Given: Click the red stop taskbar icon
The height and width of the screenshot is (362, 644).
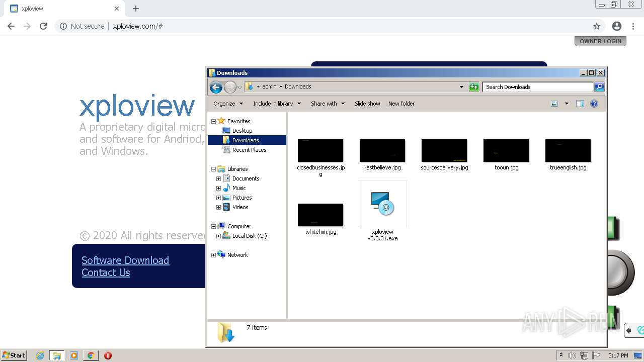Looking at the screenshot, I should 108,355.
